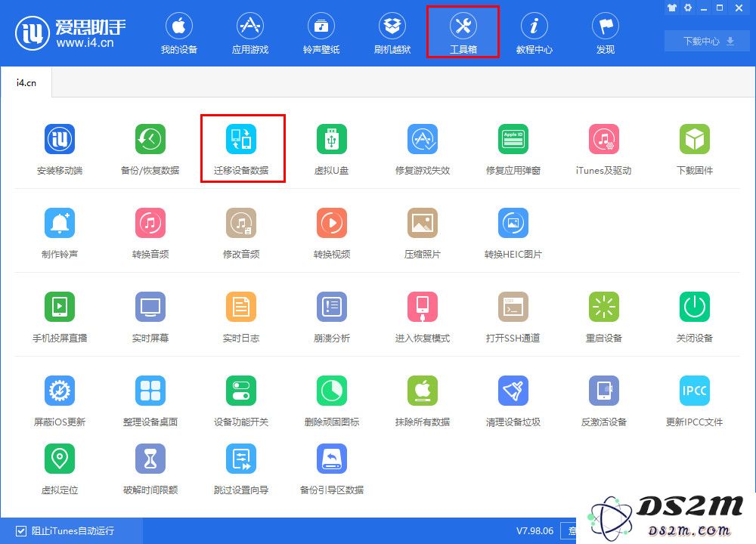
Task: Launch 迁移设备数据 tool
Action: pyautogui.click(x=241, y=139)
